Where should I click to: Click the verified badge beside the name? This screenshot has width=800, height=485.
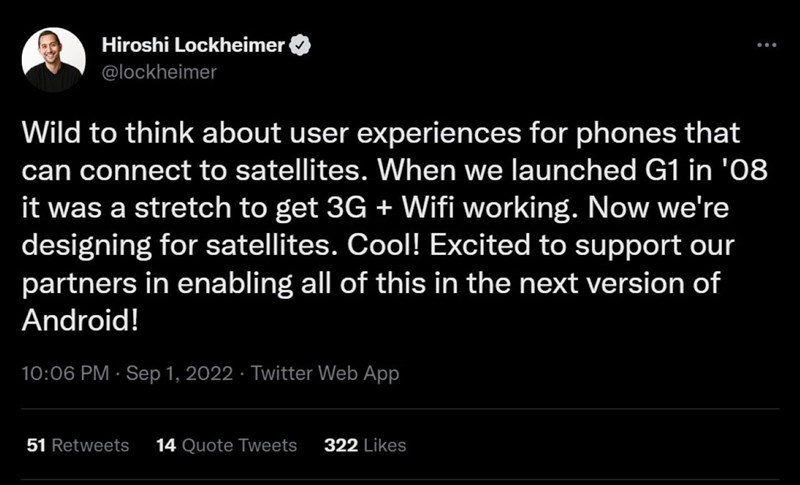pos(298,46)
